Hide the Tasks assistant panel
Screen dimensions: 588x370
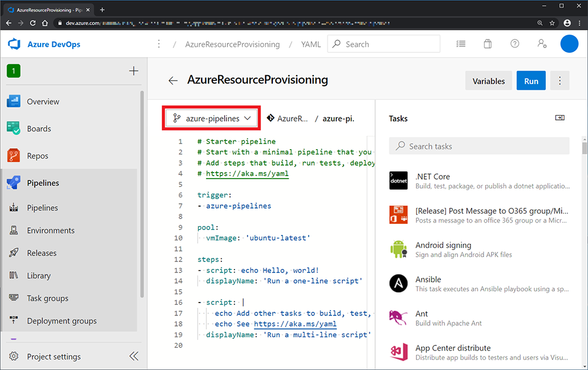click(560, 118)
